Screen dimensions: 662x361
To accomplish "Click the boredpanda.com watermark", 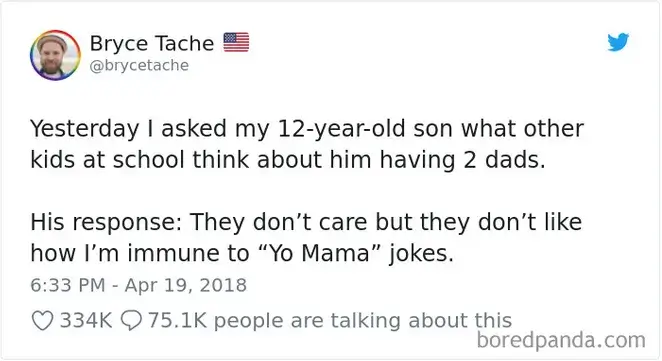I will tap(561, 340).
